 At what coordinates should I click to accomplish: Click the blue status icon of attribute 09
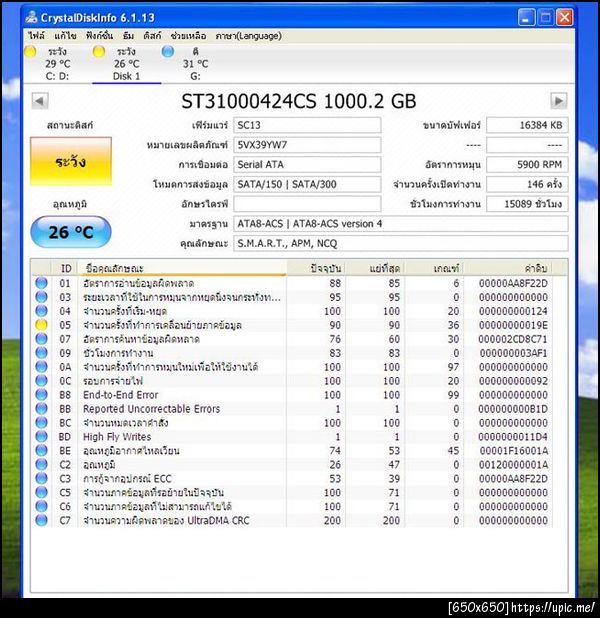[x=41, y=353]
